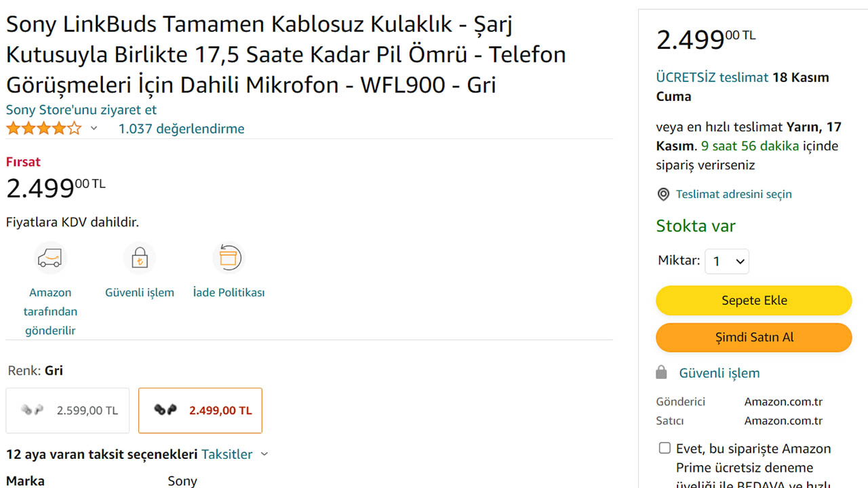Enable the Amazon Prime free trial checkbox
Image resolution: width=868 pixels, height=488 pixels.
[x=665, y=448]
